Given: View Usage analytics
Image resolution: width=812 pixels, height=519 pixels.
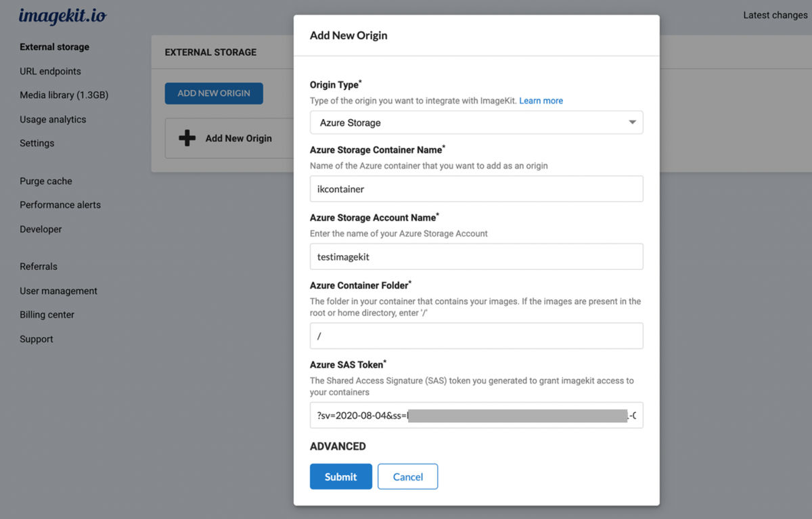Looking at the screenshot, I should (x=53, y=119).
